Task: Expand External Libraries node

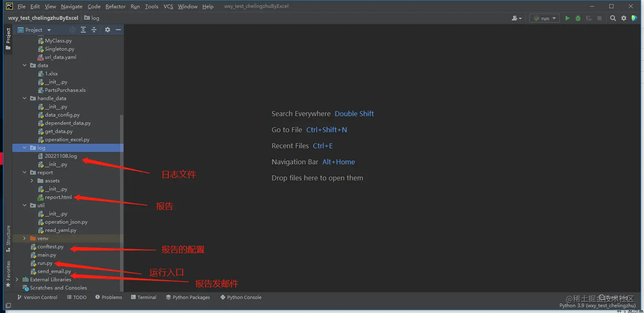Action: pos(17,279)
